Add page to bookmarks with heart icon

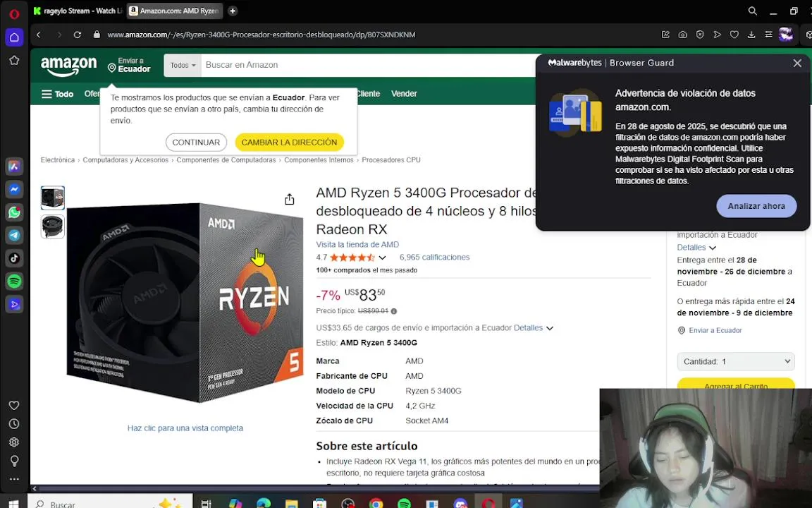coord(734,35)
